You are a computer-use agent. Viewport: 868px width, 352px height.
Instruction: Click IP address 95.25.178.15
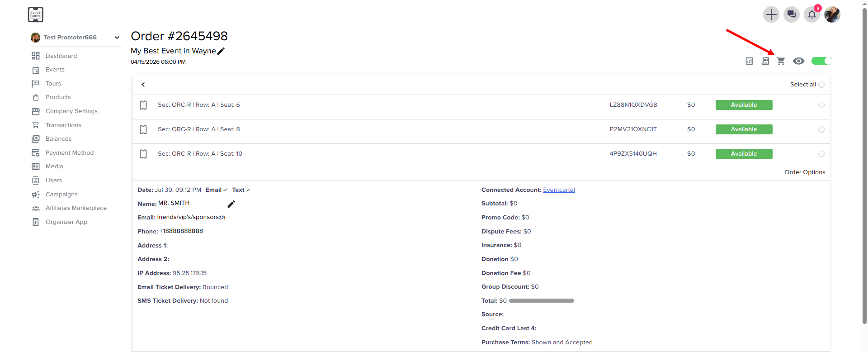(189, 273)
